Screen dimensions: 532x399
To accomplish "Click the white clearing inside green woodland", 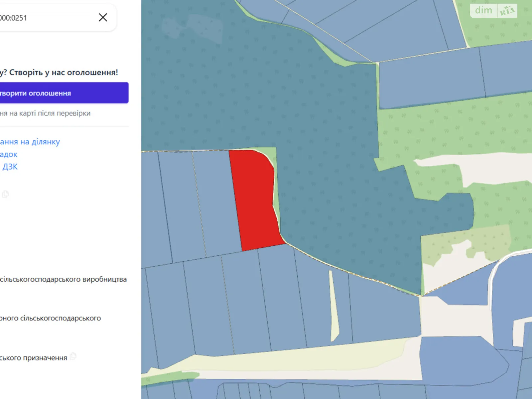I will 439,166.
